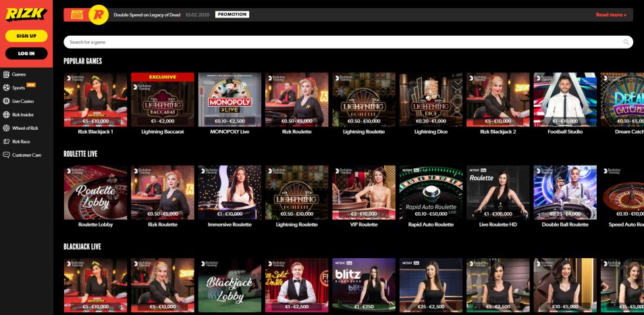Open Double Ball Roulette
This screenshot has width=644, height=315.
coord(565,193)
